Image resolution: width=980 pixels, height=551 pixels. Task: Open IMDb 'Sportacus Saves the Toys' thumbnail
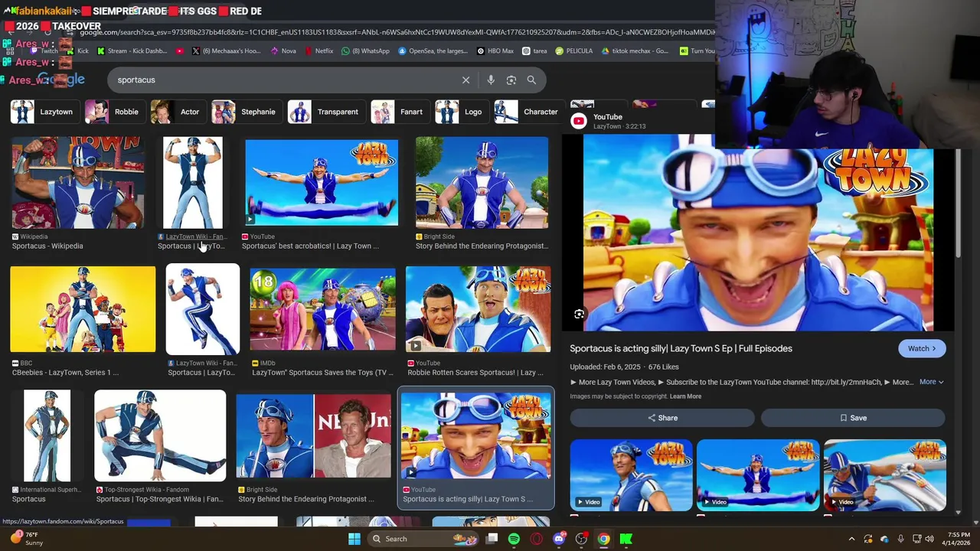[x=322, y=309]
